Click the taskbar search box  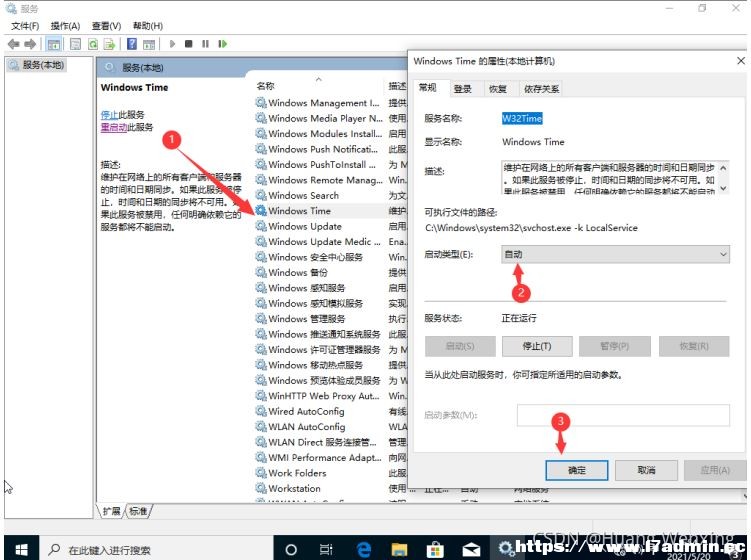click(156, 549)
